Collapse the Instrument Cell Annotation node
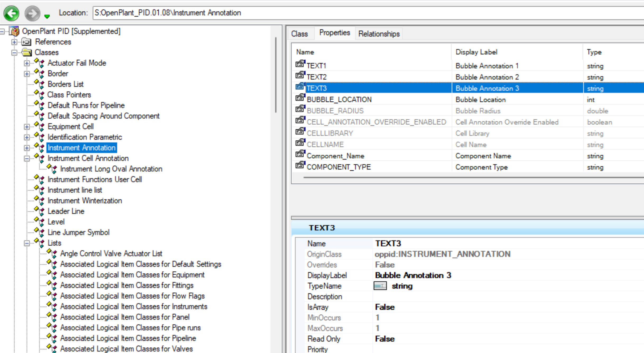Screen dimensions: 644x353 tap(27, 159)
